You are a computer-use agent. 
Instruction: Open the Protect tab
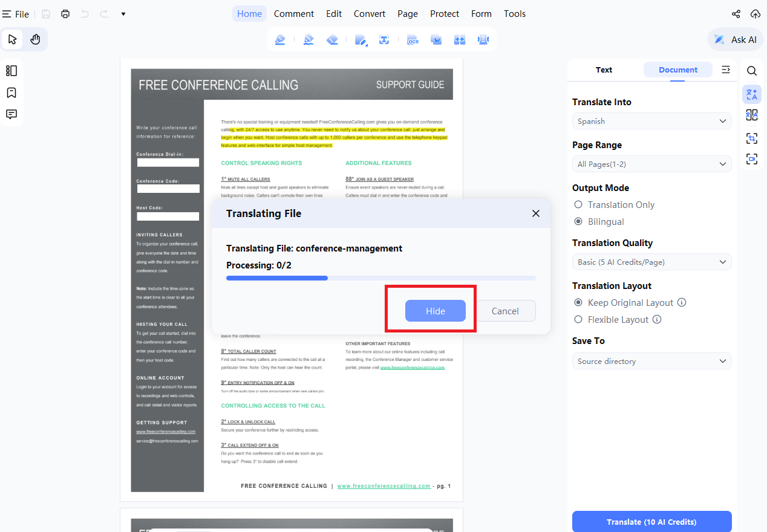445,14
